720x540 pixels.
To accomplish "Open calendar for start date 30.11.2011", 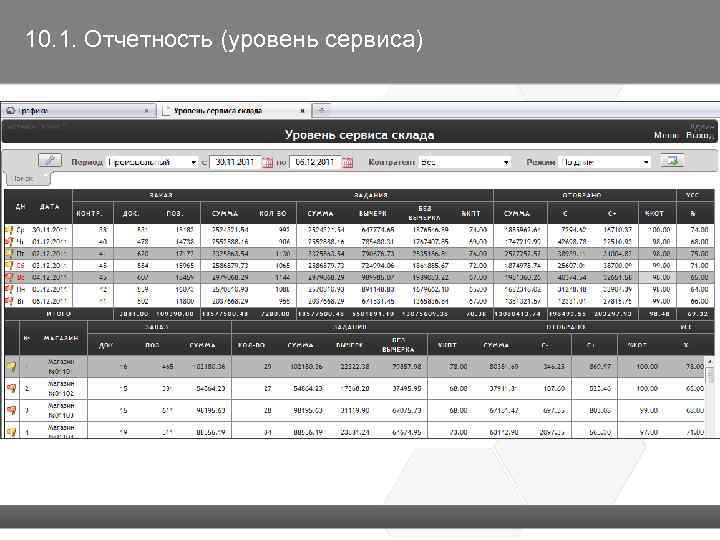I will point(267,162).
